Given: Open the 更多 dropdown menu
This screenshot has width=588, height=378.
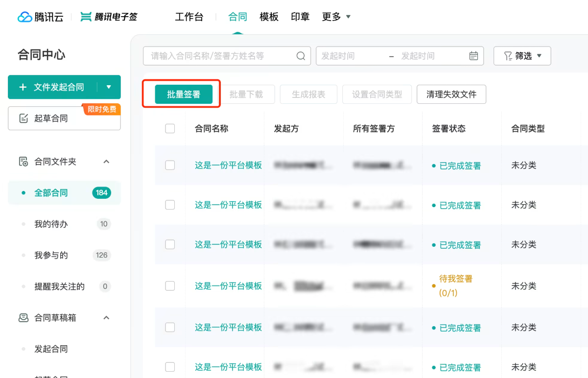Looking at the screenshot, I should tap(336, 17).
